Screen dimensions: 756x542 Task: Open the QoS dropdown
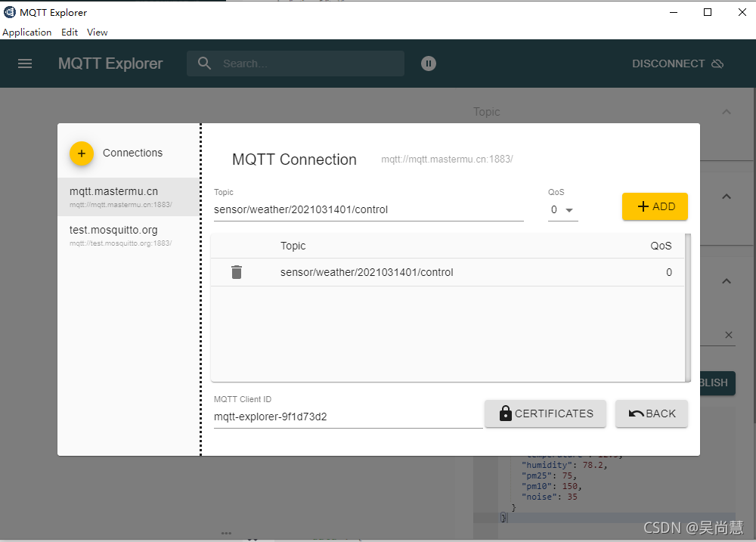point(562,209)
